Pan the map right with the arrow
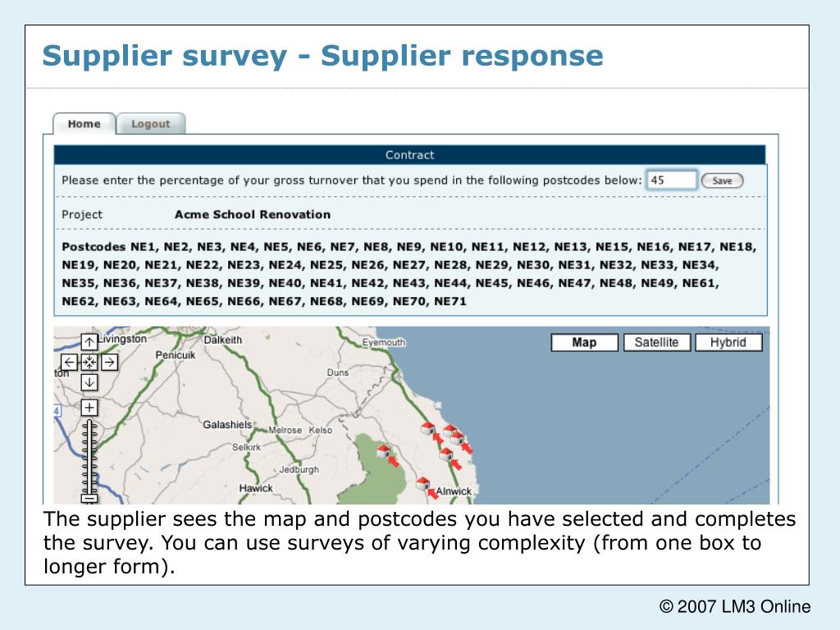The height and width of the screenshot is (630, 840). [109, 362]
